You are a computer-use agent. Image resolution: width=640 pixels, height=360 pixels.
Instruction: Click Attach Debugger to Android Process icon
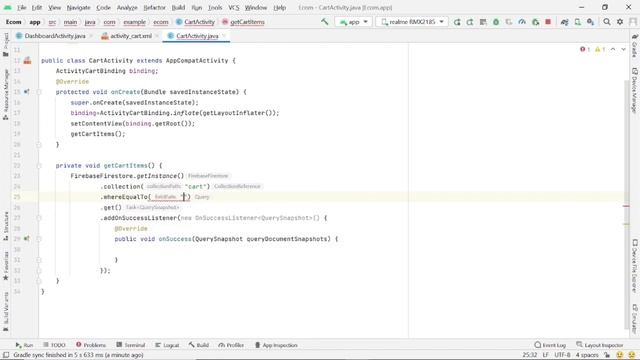pos(535,22)
